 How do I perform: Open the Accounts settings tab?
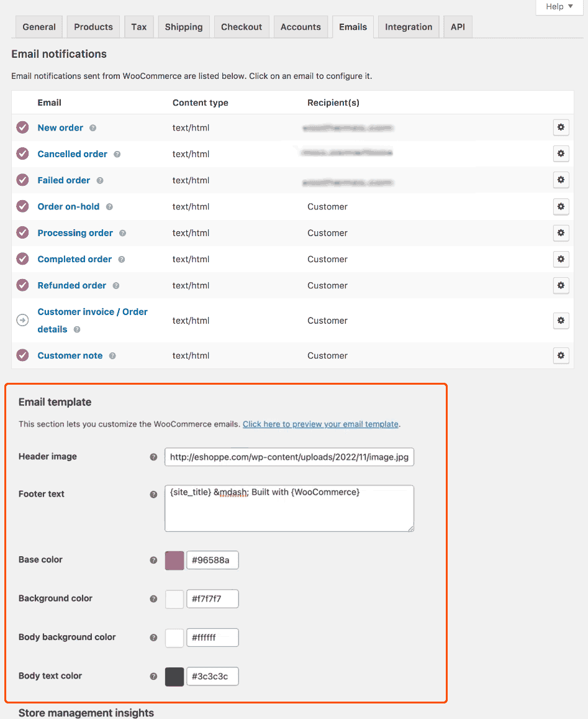click(301, 27)
